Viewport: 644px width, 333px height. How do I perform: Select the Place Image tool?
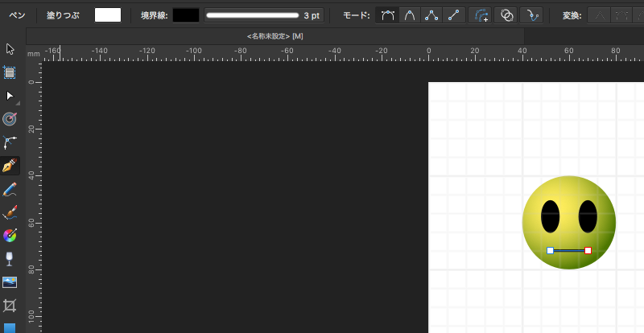click(x=10, y=282)
